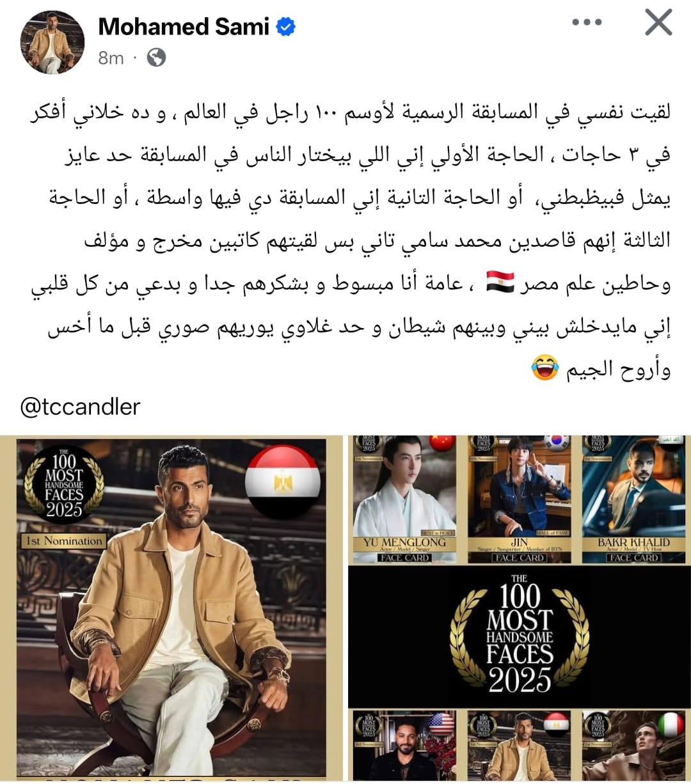
Task: Open the small bottom card with Egypt flag
Action: [519, 745]
